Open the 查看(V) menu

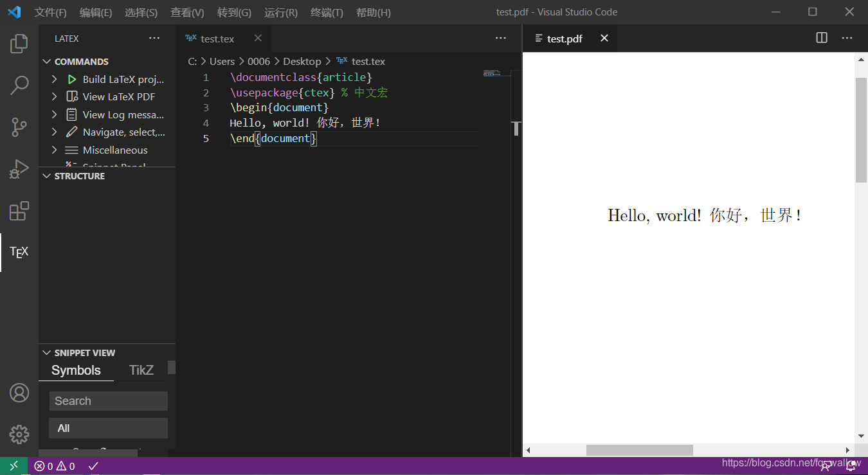pyautogui.click(x=187, y=12)
